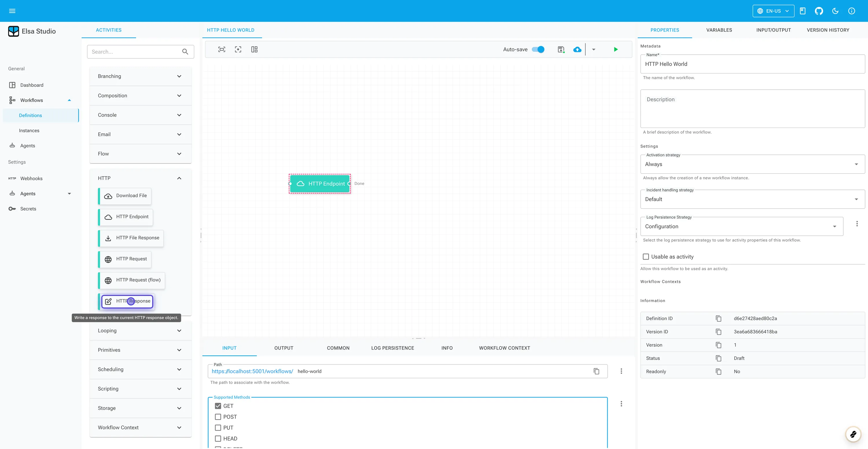Open the hamburger navigation menu
The image size is (868, 449).
click(x=12, y=11)
